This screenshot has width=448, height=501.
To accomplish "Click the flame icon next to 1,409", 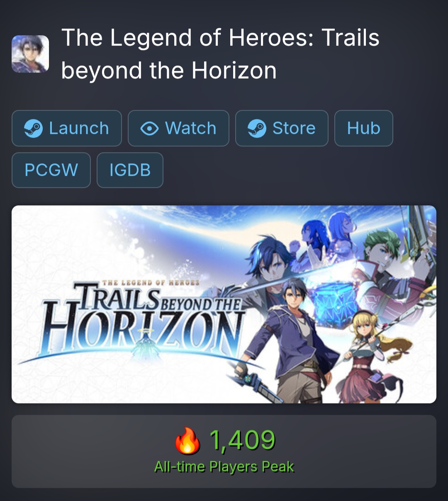I will coord(187,440).
